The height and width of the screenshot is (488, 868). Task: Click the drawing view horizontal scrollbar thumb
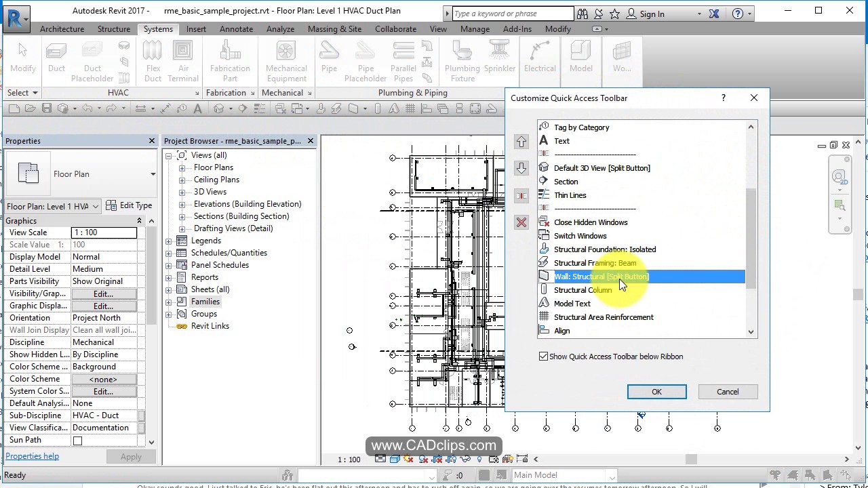691,459
